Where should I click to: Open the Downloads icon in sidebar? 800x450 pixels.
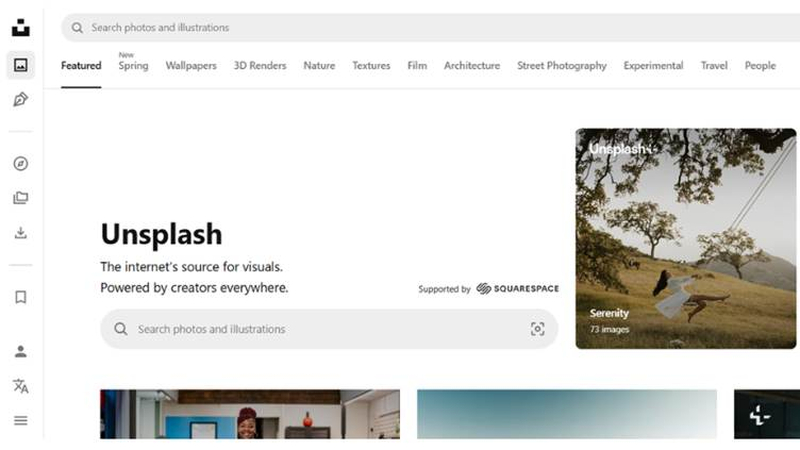(20, 233)
